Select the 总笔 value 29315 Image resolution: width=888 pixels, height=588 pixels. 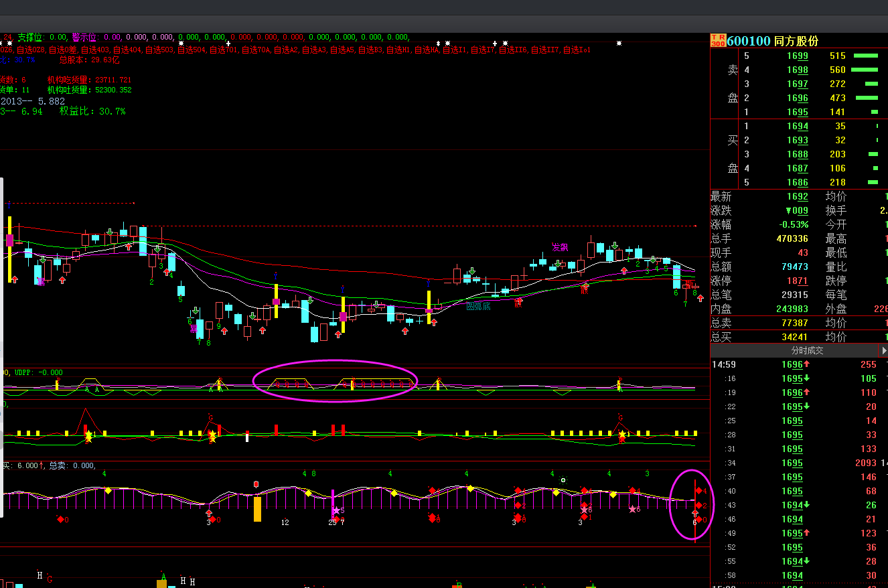794,295
